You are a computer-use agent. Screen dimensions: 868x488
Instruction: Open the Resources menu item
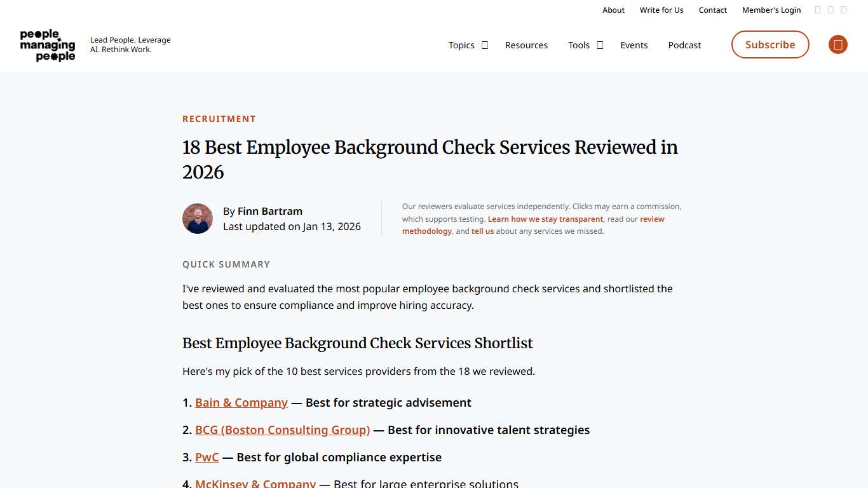pyautogui.click(x=526, y=45)
